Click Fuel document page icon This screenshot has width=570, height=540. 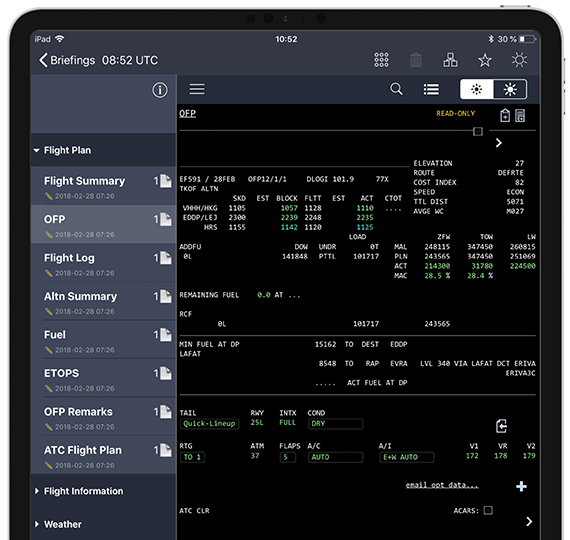tap(166, 335)
